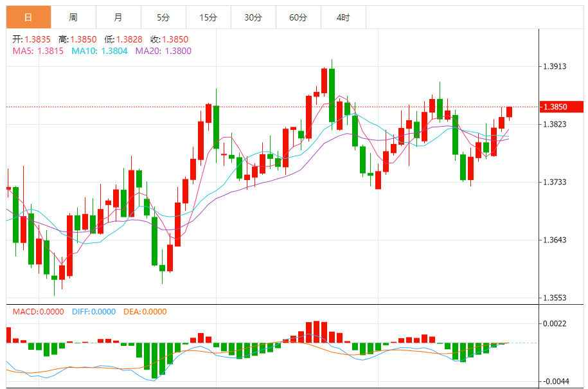Click the MA5: 1.3815 indicator text

coord(38,51)
